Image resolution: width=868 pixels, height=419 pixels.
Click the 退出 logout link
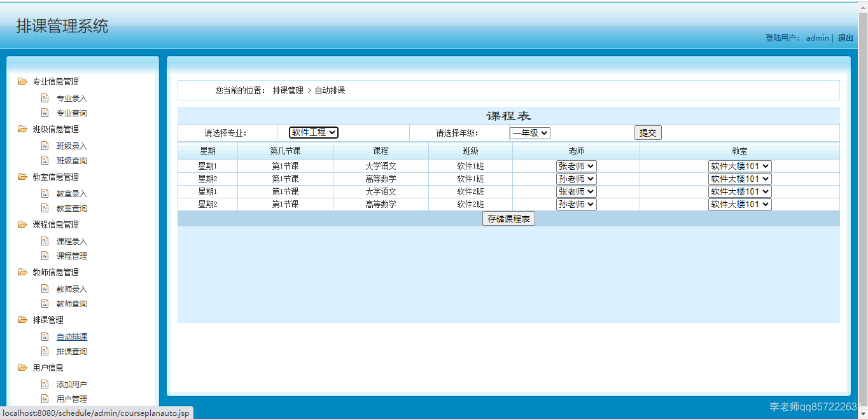[x=845, y=38]
